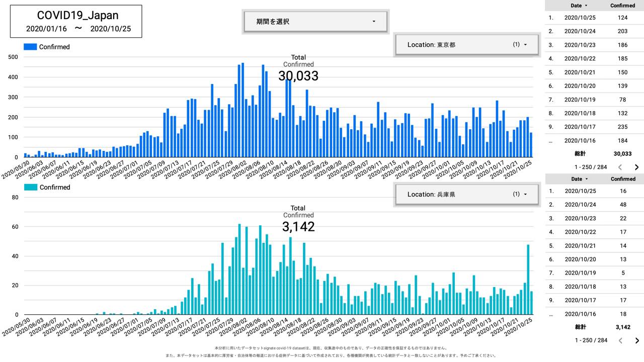Go to previous page in the 3,142 total table
Screen dimensions: 644x362
620,341
